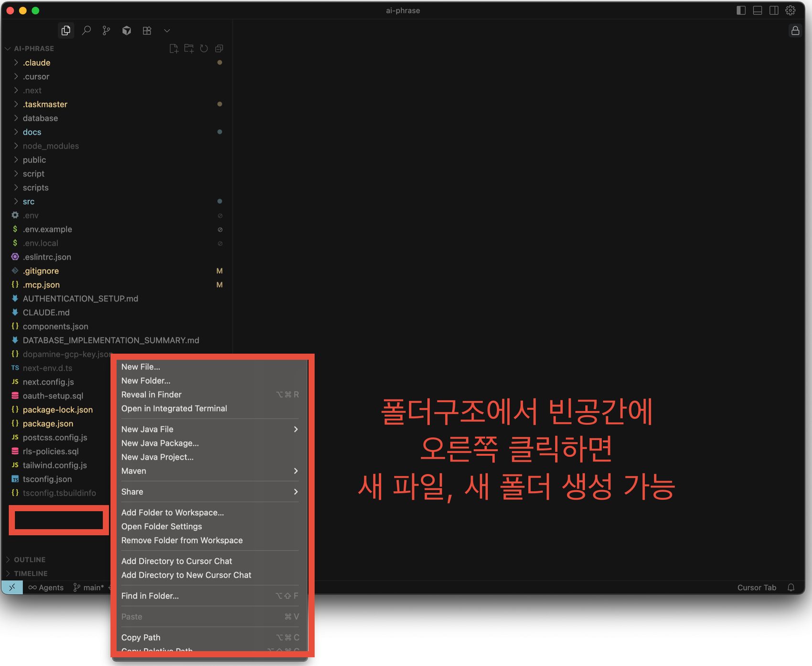The image size is (812, 666).
Task: Open package.json file in explorer
Action: coord(48,424)
